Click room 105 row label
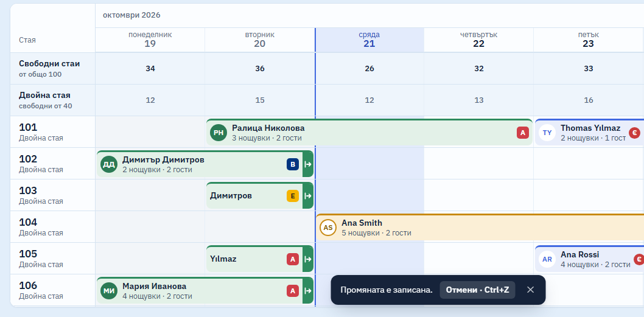The height and width of the screenshot is (317, 644). [x=52, y=258]
